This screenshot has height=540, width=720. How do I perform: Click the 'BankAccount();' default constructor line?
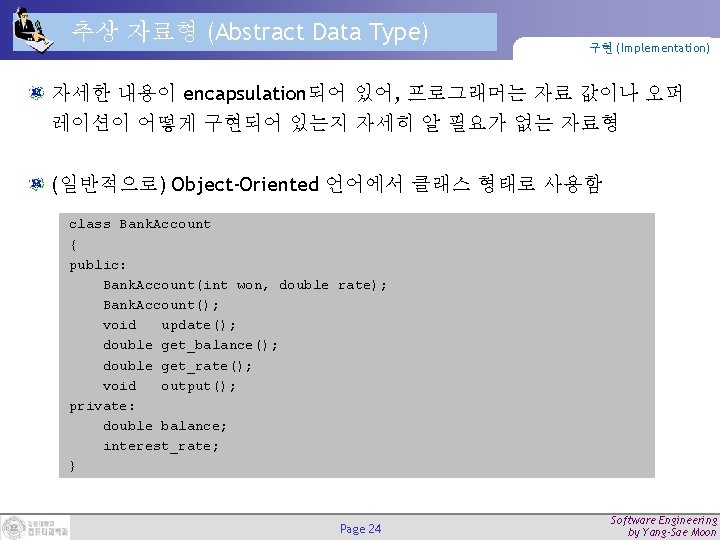161,305
